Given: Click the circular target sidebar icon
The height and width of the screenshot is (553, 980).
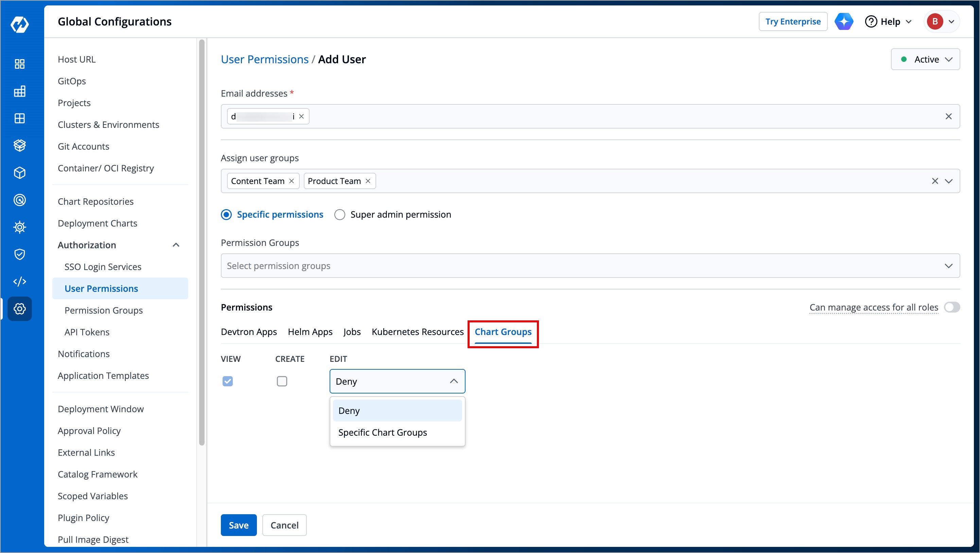Looking at the screenshot, I should [x=19, y=200].
